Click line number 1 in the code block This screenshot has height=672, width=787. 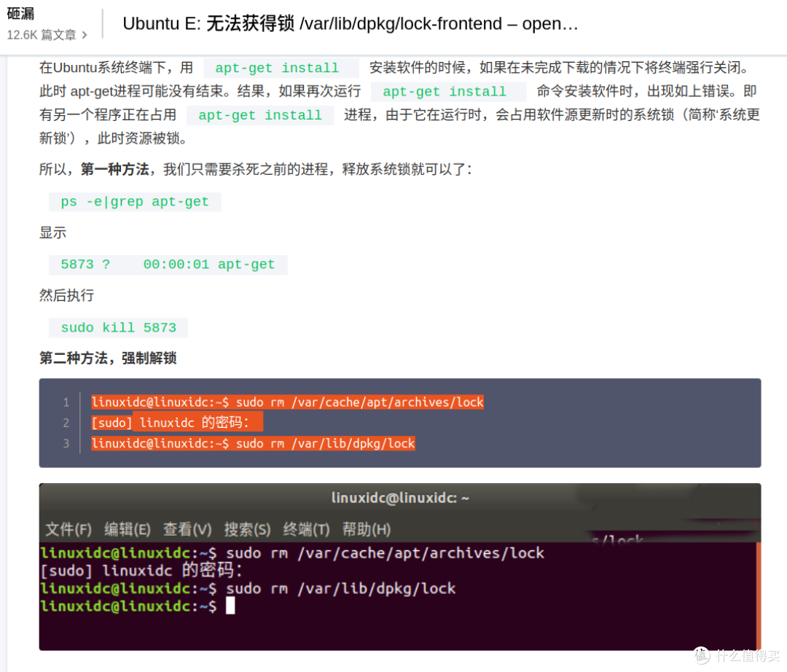pyautogui.click(x=66, y=402)
